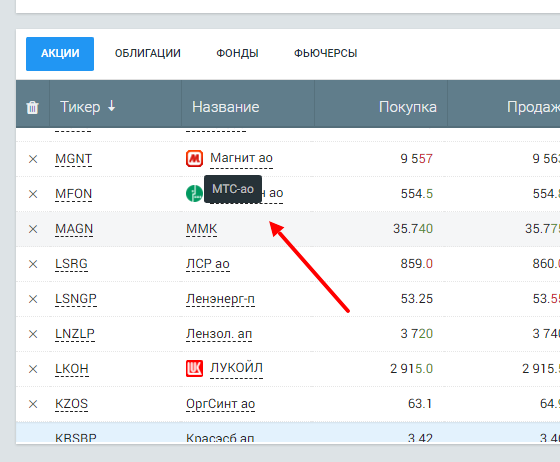Click the 3 720 buy price for LNZLP
Image resolution: width=560 pixels, height=462 pixels.
click(x=416, y=334)
